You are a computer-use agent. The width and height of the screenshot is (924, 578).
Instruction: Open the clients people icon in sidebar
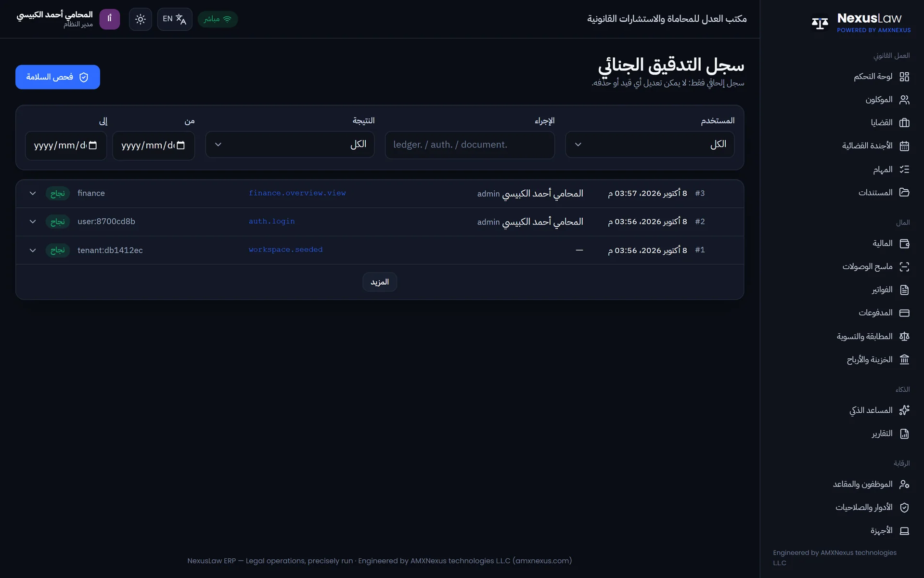tap(904, 100)
